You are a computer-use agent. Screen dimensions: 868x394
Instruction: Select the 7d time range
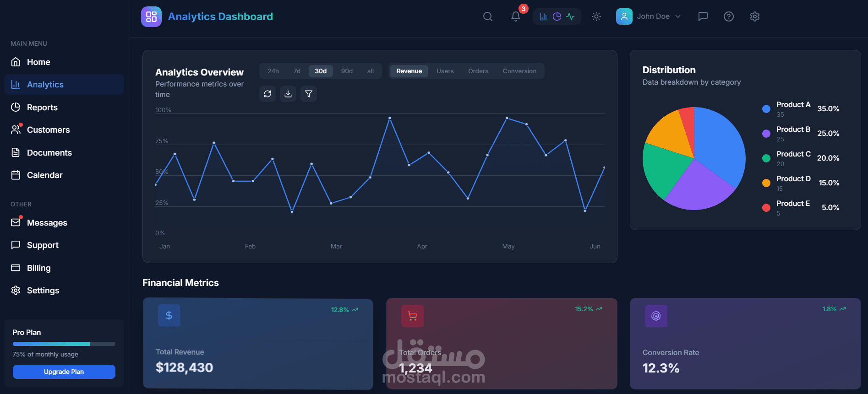(x=297, y=71)
